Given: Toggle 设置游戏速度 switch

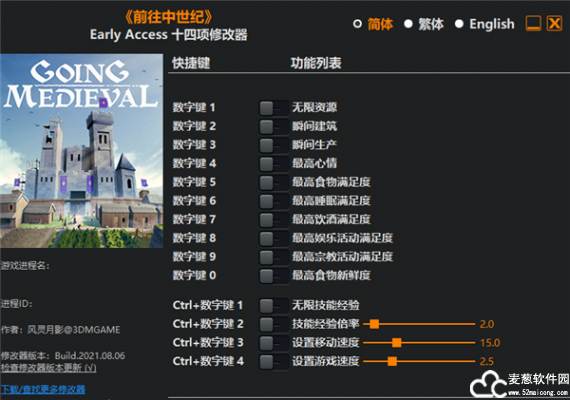Looking at the screenshot, I should pyautogui.click(x=274, y=361).
